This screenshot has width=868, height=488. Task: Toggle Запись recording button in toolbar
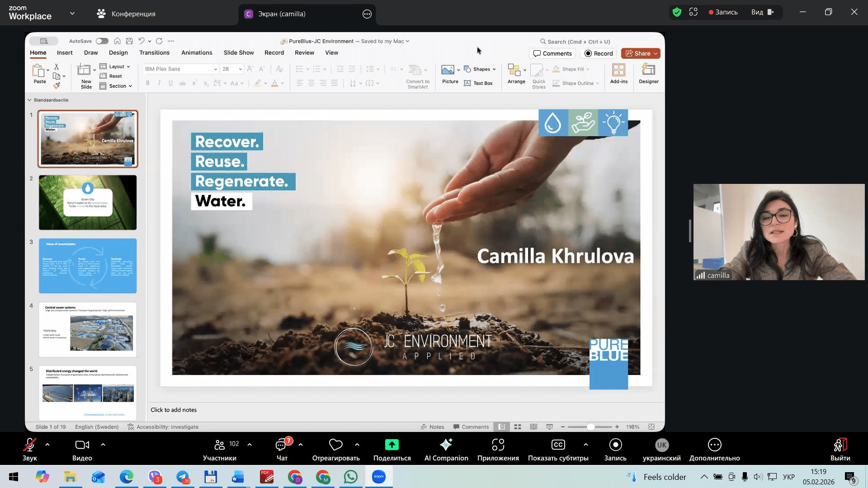615,445
